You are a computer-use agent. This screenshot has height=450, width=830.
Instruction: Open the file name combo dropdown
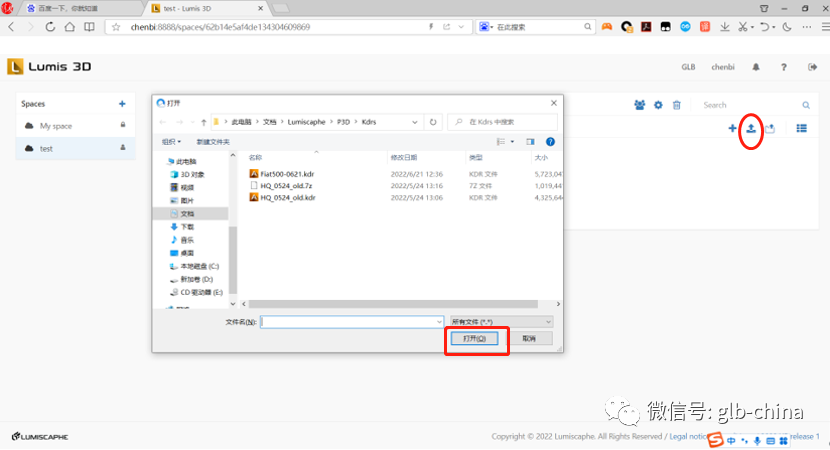coord(439,322)
